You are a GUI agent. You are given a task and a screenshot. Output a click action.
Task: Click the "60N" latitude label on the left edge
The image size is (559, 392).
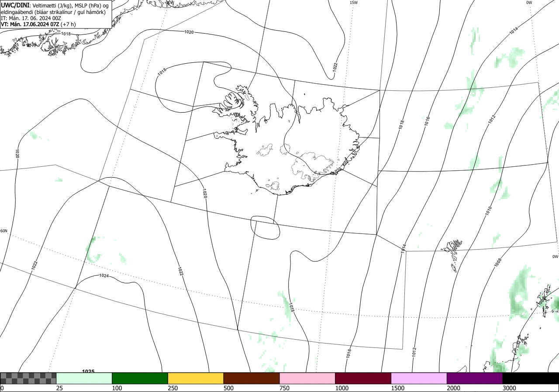click(4, 231)
